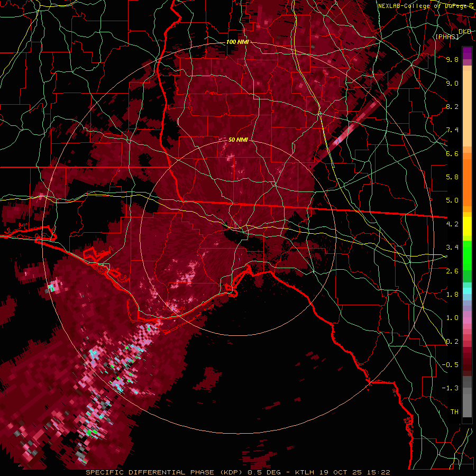Click the cyan band of the color scale
Screen dimensions: 476x476
[x=467, y=290]
